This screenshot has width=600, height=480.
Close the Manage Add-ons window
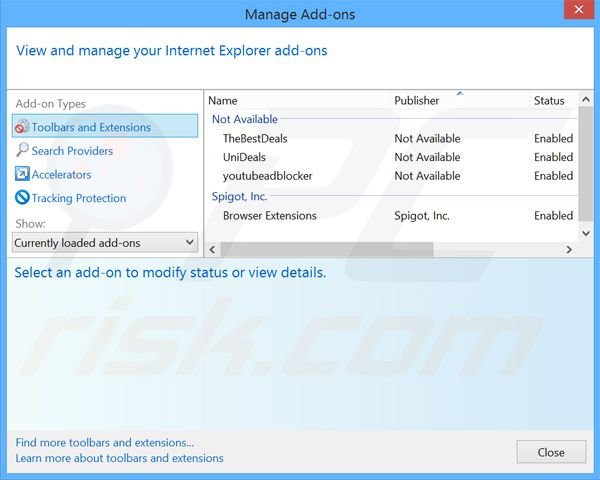(579, 9)
